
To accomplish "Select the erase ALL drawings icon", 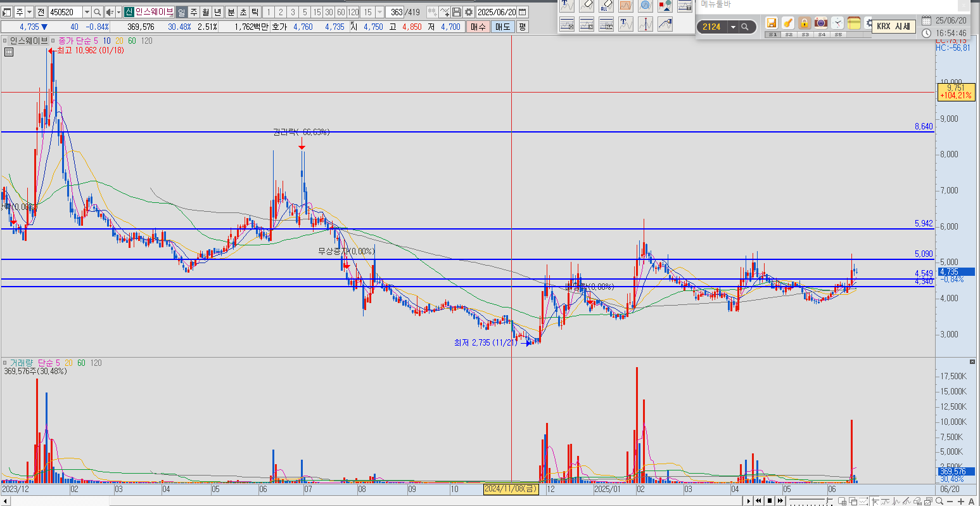I will (x=606, y=6).
